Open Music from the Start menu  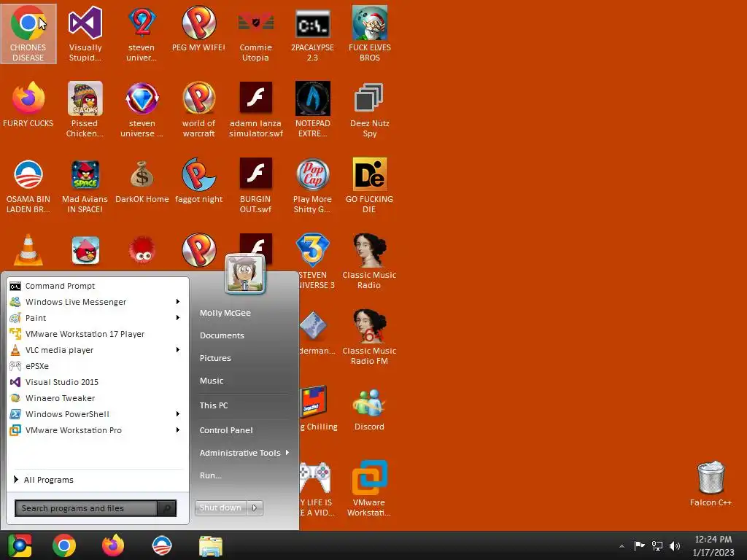pos(212,381)
